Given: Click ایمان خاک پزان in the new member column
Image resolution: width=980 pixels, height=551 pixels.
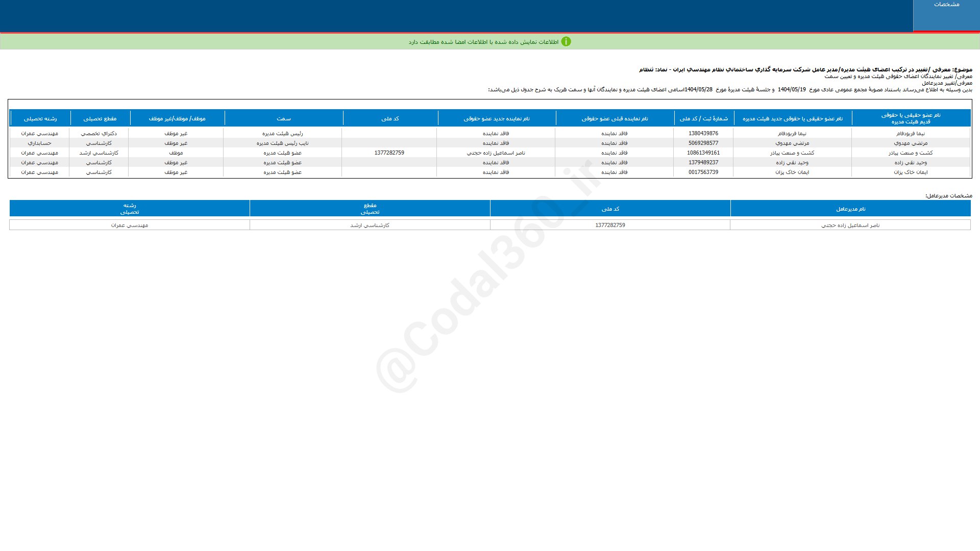Looking at the screenshot, I should (792, 172).
